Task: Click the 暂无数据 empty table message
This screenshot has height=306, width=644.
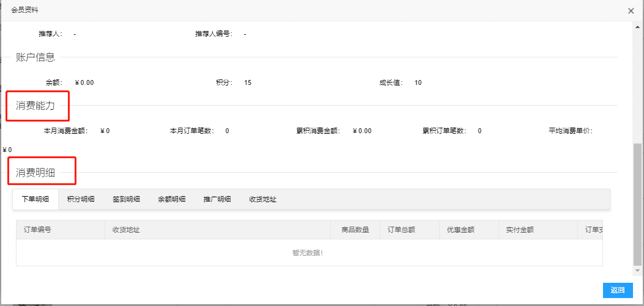Action: point(308,253)
